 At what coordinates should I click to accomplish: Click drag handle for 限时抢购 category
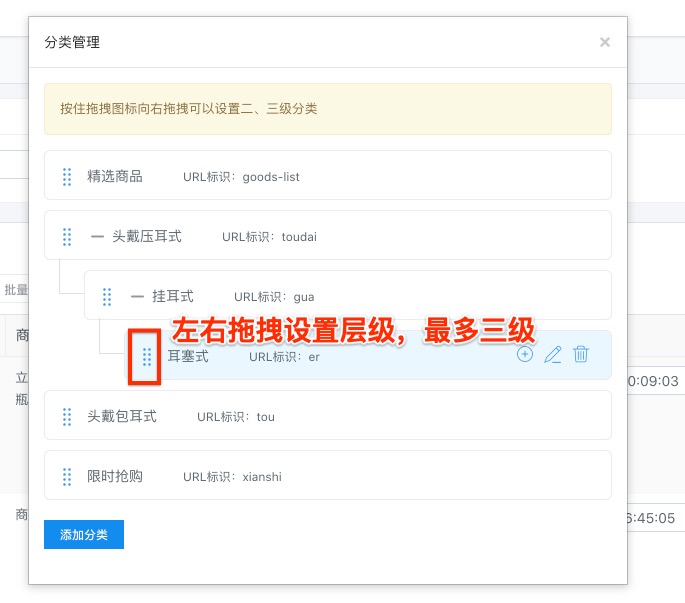[x=67, y=477]
